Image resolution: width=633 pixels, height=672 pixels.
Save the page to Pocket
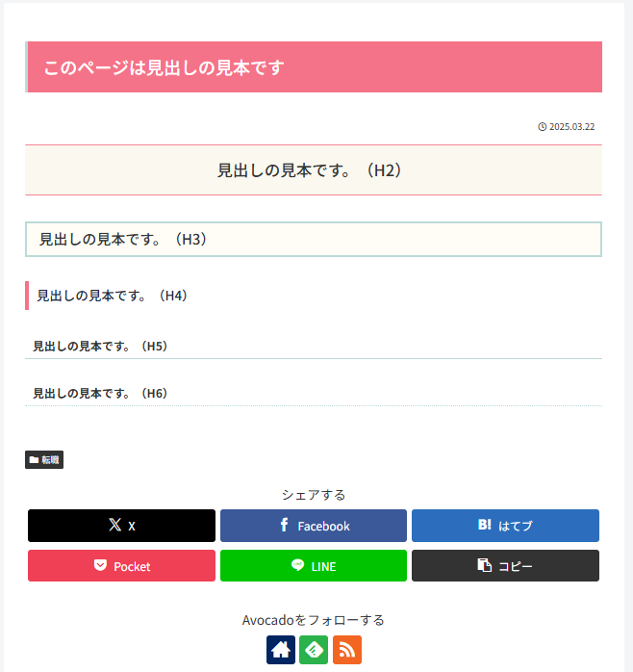pyautogui.click(x=121, y=566)
